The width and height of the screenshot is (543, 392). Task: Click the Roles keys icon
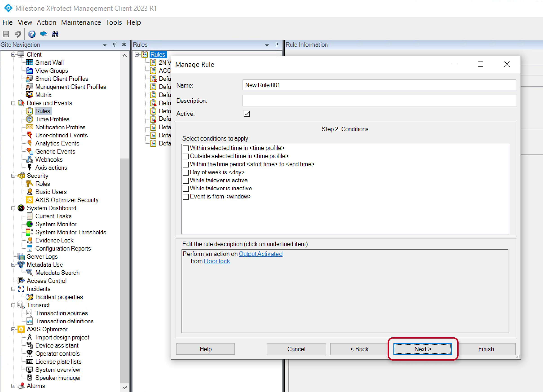[30, 184]
